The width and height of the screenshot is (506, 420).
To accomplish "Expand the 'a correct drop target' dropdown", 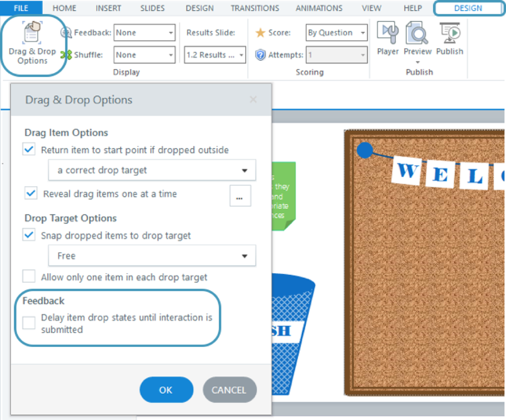I will 152,170.
